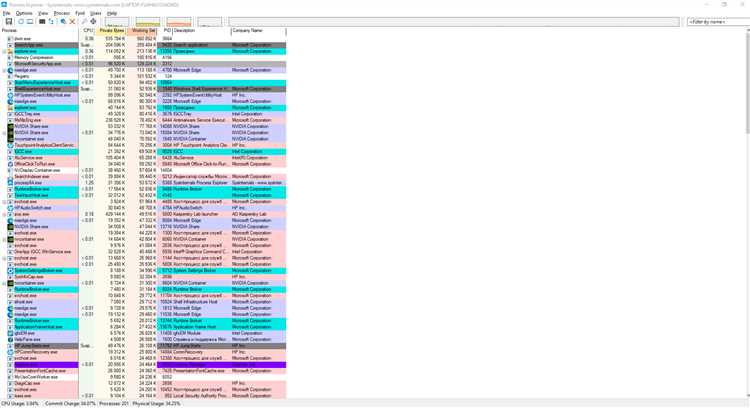Image resolution: width=750 pixels, height=408 pixels.
Task: Click the crosshair Find Window's Process icon
Action: [x=93, y=22]
